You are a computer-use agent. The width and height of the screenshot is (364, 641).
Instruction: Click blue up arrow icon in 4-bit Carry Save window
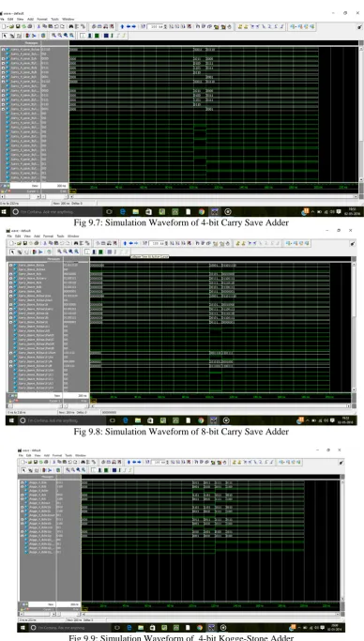pos(122,26)
